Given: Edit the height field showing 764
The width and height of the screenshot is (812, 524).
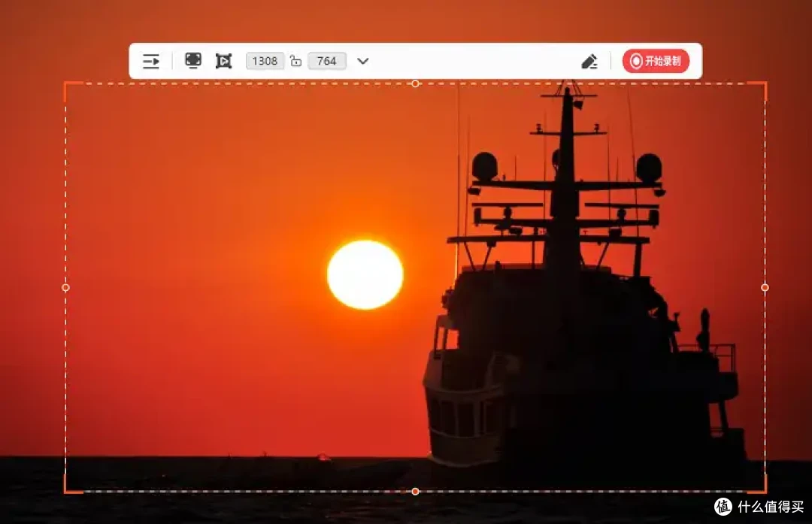Looking at the screenshot, I should (x=327, y=61).
